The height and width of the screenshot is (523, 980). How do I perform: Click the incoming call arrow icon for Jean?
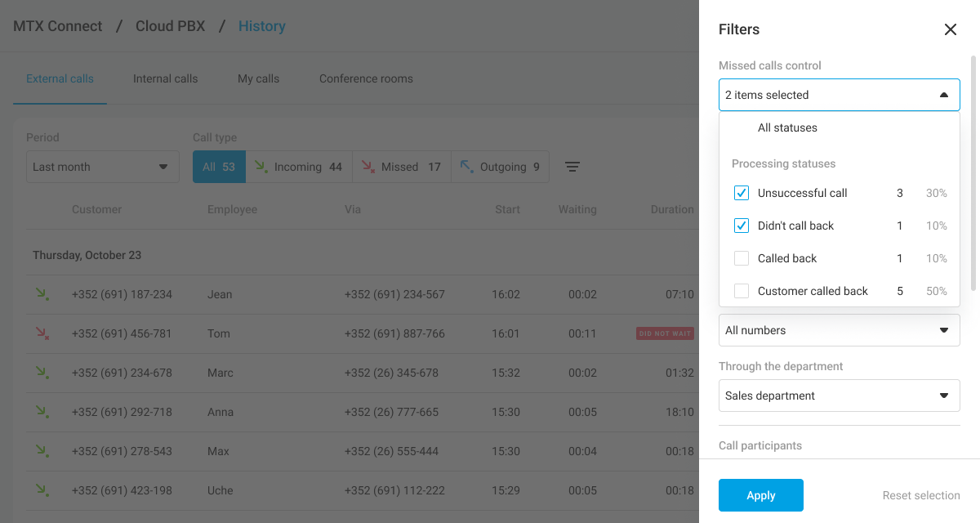point(42,294)
